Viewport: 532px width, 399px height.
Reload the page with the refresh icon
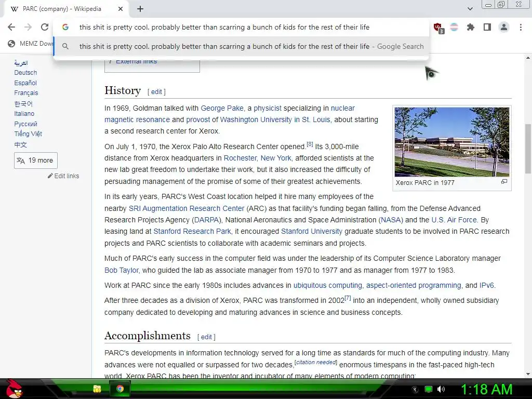coord(45,27)
